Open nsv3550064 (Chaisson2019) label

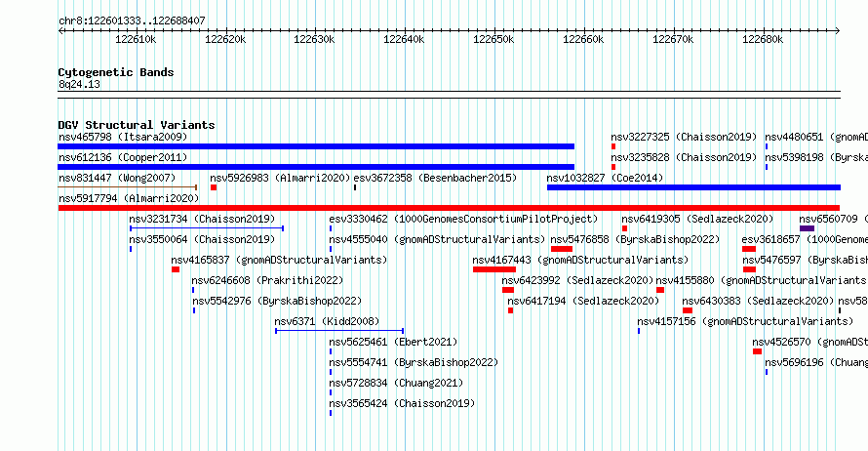[x=202, y=239]
